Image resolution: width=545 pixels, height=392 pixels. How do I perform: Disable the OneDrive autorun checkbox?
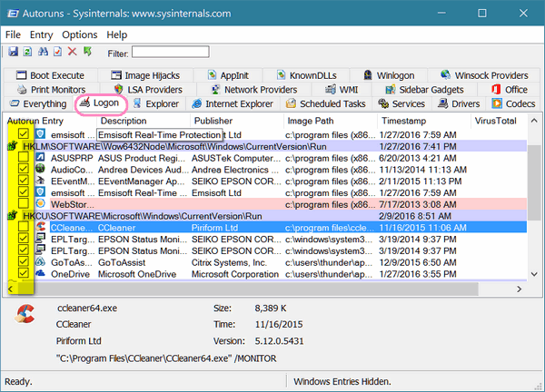(x=24, y=274)
